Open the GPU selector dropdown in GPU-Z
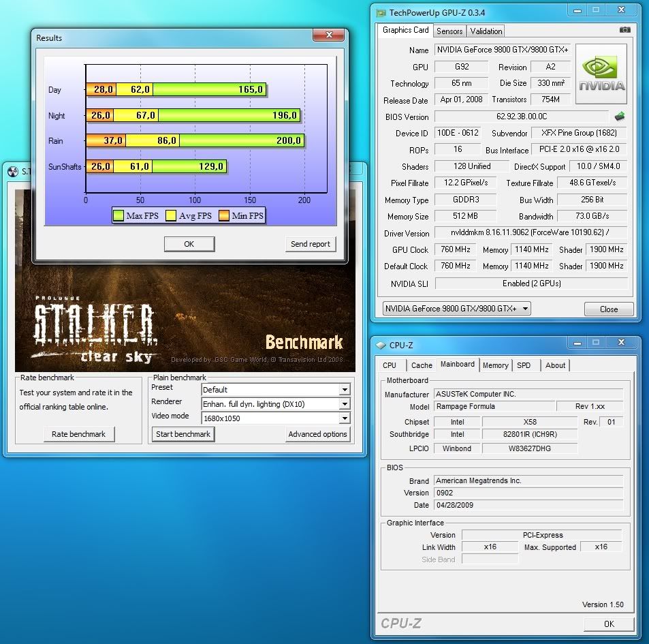Screen dimensions: 649x644 pyautogui.click(x=456, y=309)
